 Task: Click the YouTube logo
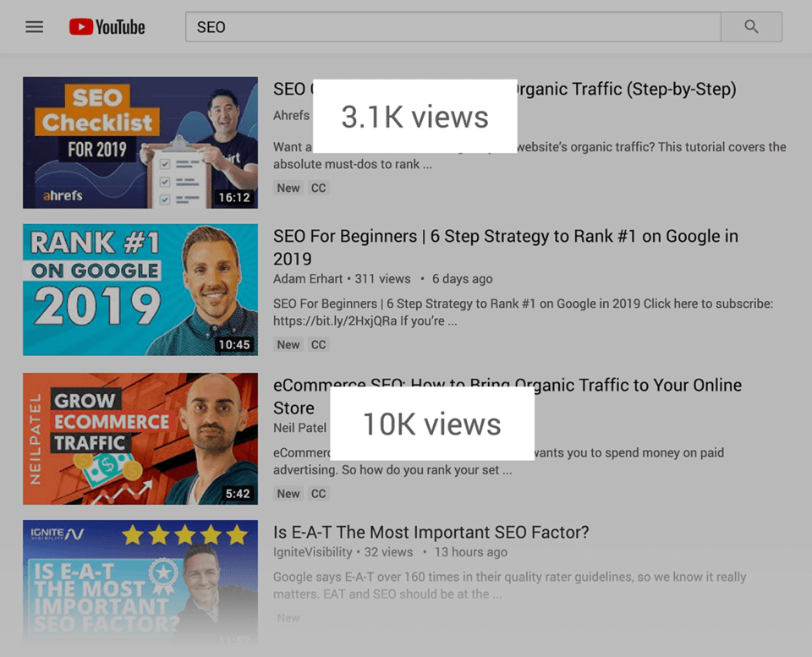point(107,26)
